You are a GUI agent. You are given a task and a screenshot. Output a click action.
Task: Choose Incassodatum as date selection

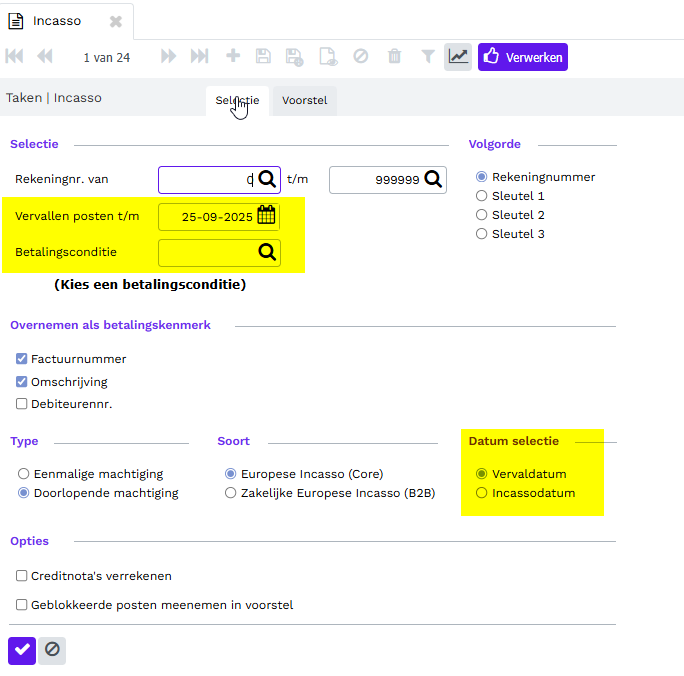pos(482,493)
